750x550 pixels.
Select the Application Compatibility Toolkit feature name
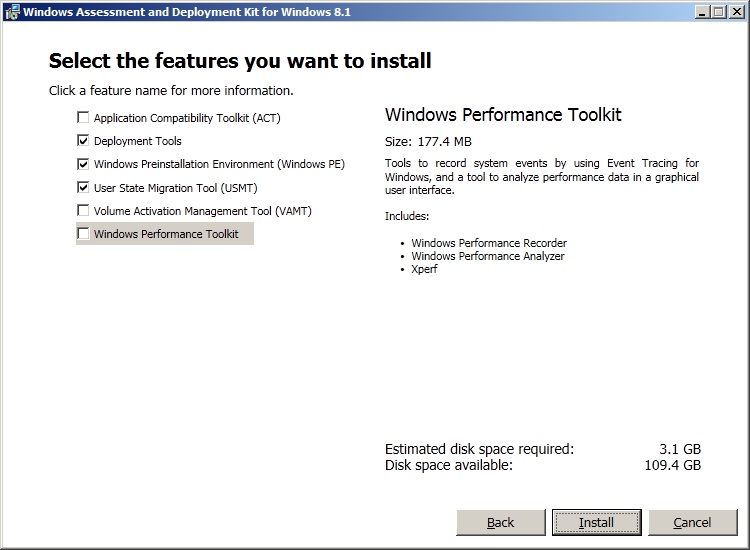(187, 118)
